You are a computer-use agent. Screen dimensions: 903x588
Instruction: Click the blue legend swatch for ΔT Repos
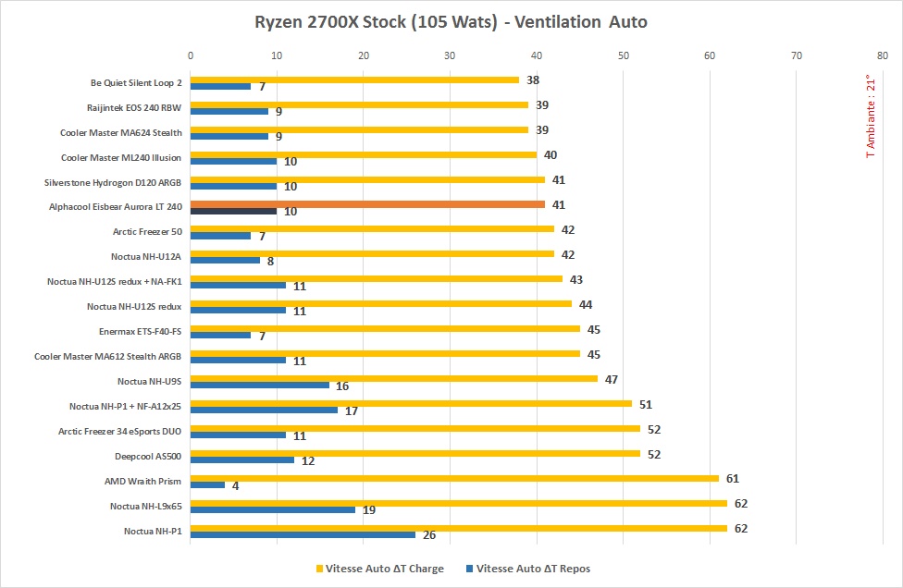click(470, 569)
